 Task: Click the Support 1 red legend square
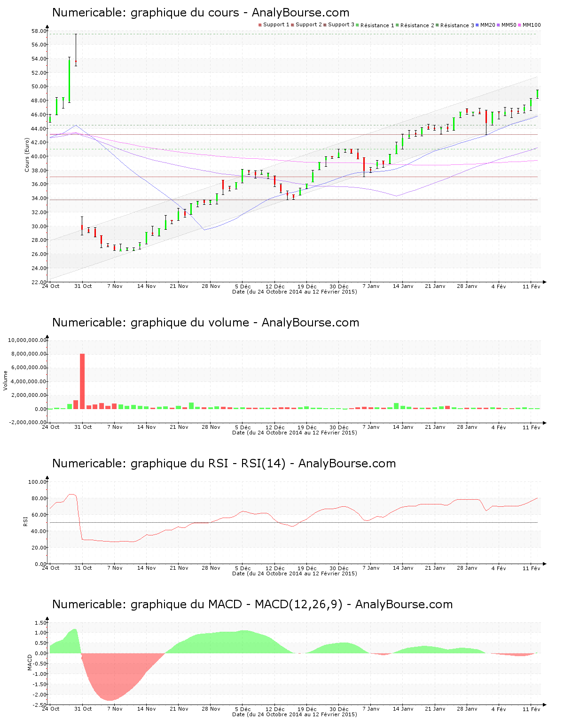click(x=260, y=25)
